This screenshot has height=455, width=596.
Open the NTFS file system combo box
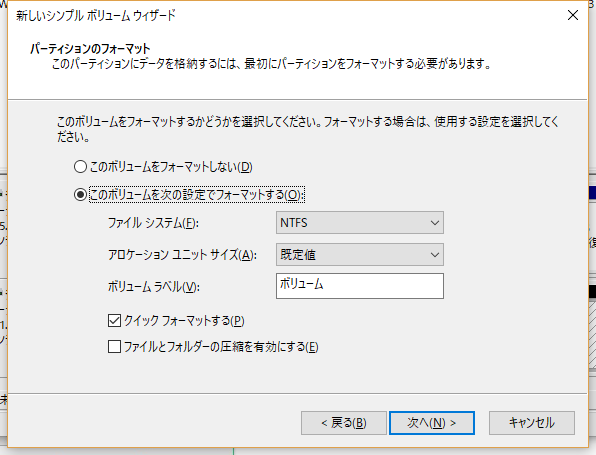[360, 223]
